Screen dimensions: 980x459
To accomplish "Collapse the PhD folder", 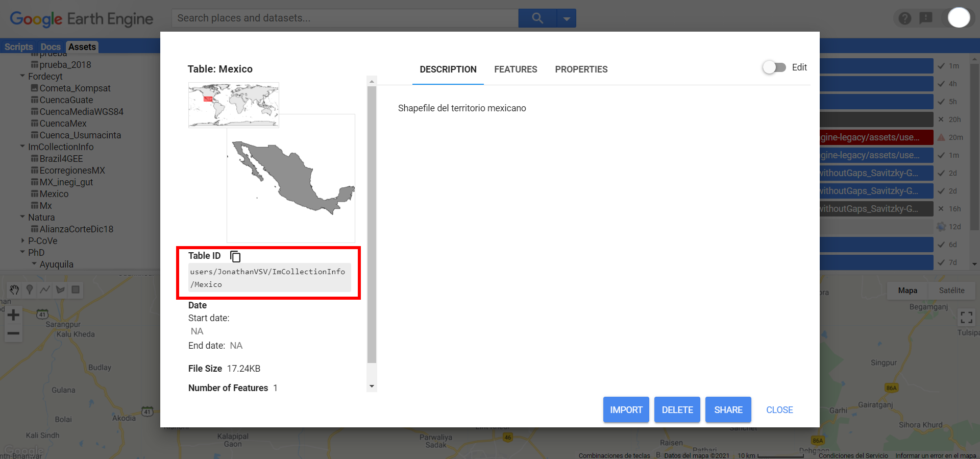I will (x=22, y=252).
